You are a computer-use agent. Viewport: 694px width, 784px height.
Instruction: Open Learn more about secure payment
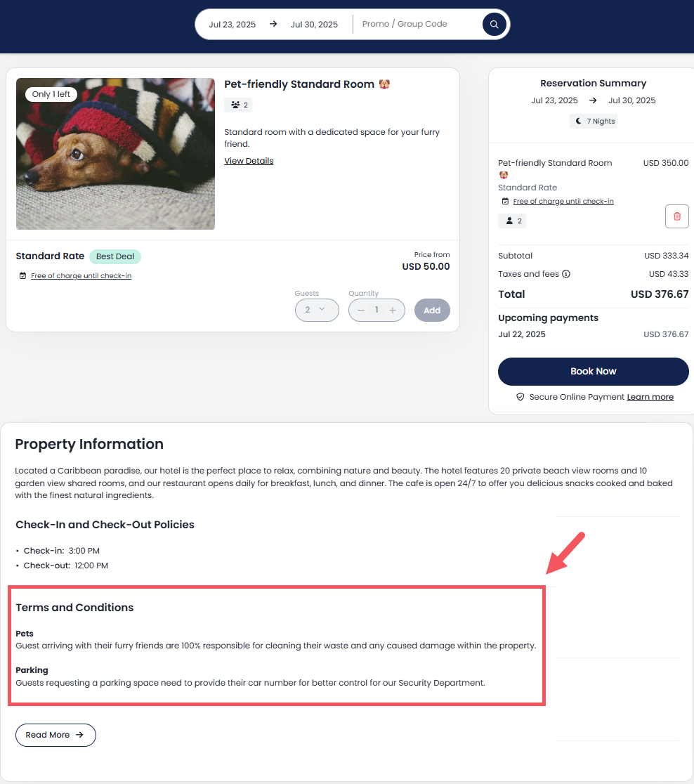coord(650,397)
